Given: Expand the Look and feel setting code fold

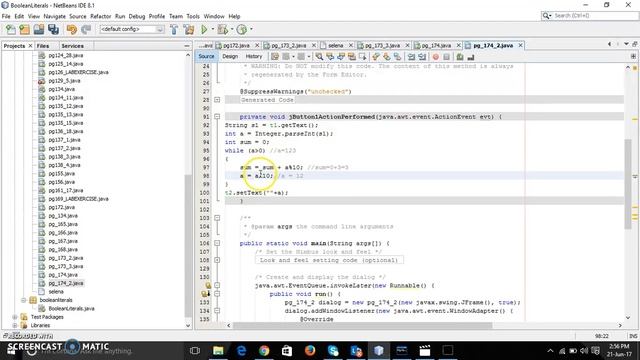Looking at the screenshot, I should pos(217,260).
